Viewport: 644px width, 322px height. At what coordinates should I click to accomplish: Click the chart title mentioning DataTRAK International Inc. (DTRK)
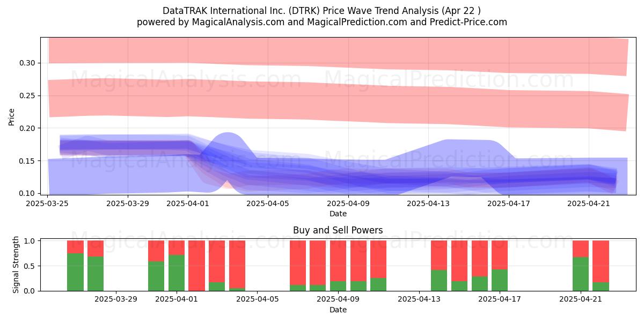322,10
